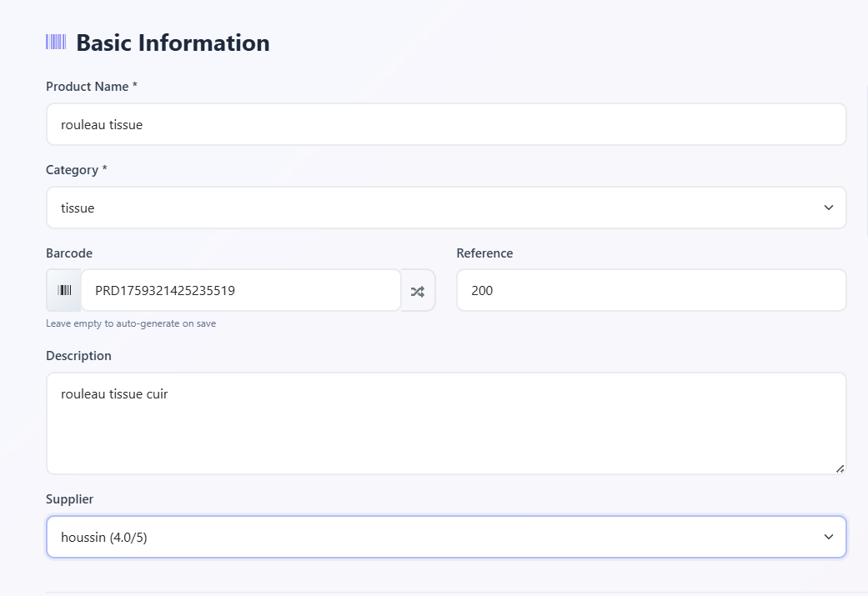868x596 pixels.
Task: Click the Description label
Action: click(78, 356)
